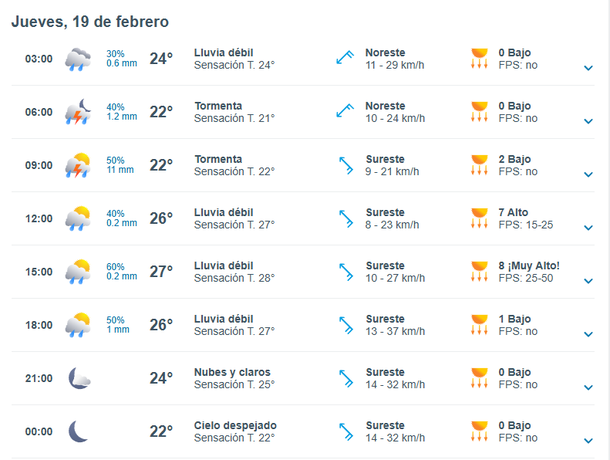Click the night storm icon at 06:00

(78, 112)
